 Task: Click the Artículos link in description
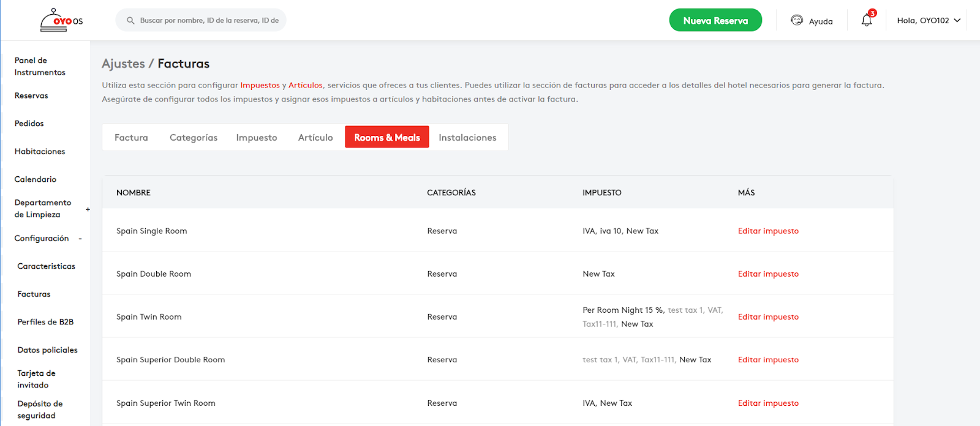306,85
